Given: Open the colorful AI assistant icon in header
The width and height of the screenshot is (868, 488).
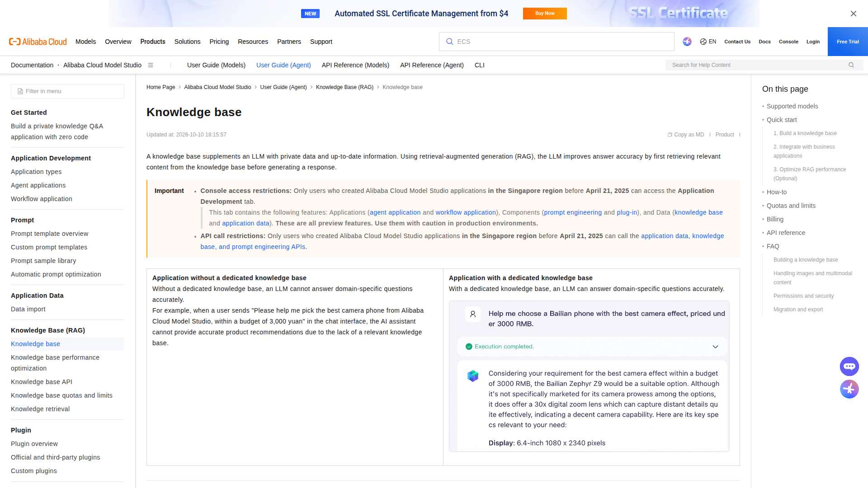Looking at the screenshot, I should click(687, 42).
